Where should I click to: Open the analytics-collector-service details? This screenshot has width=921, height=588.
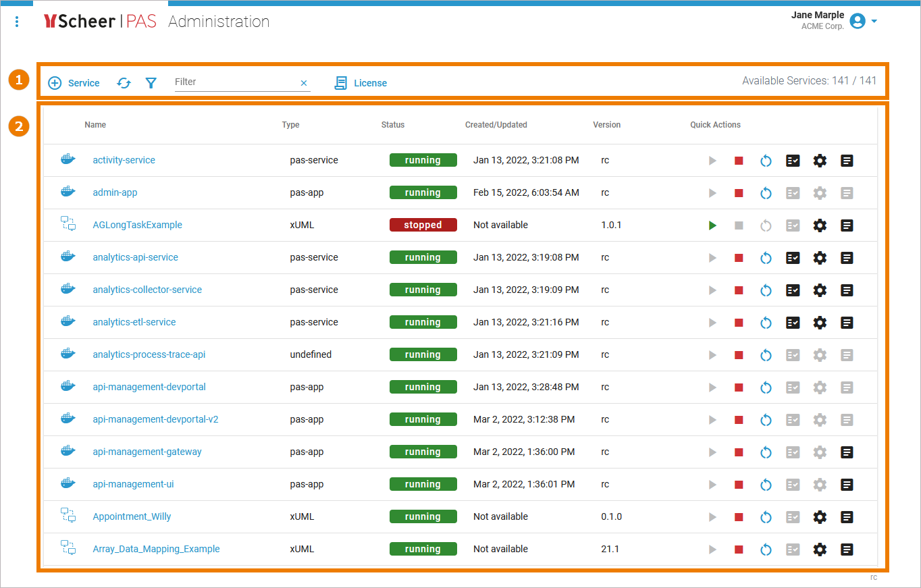click(x=147, y=289)
